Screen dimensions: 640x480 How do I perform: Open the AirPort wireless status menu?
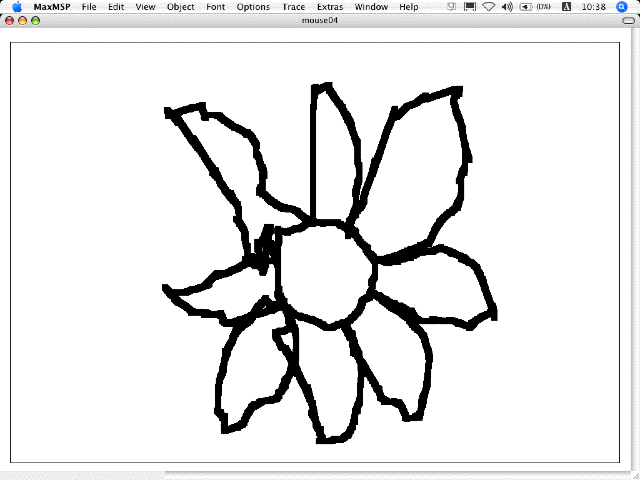coord(489,7)
